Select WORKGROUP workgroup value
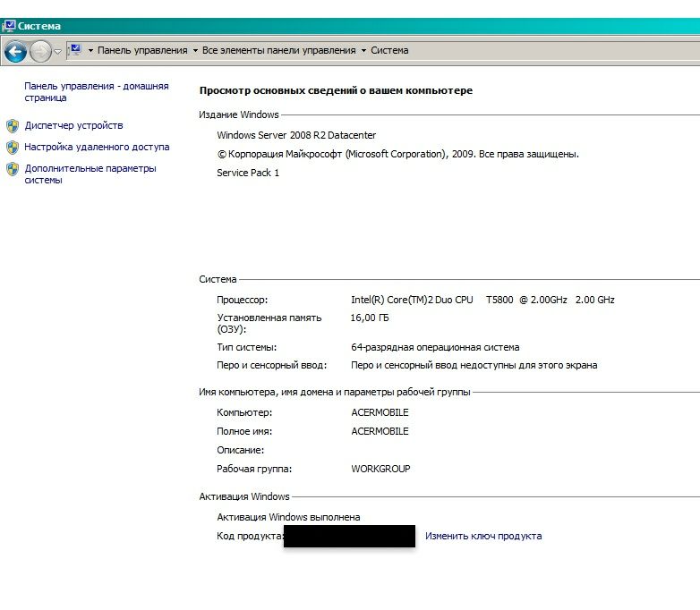The image size is (700, 610). coord(380,469)
